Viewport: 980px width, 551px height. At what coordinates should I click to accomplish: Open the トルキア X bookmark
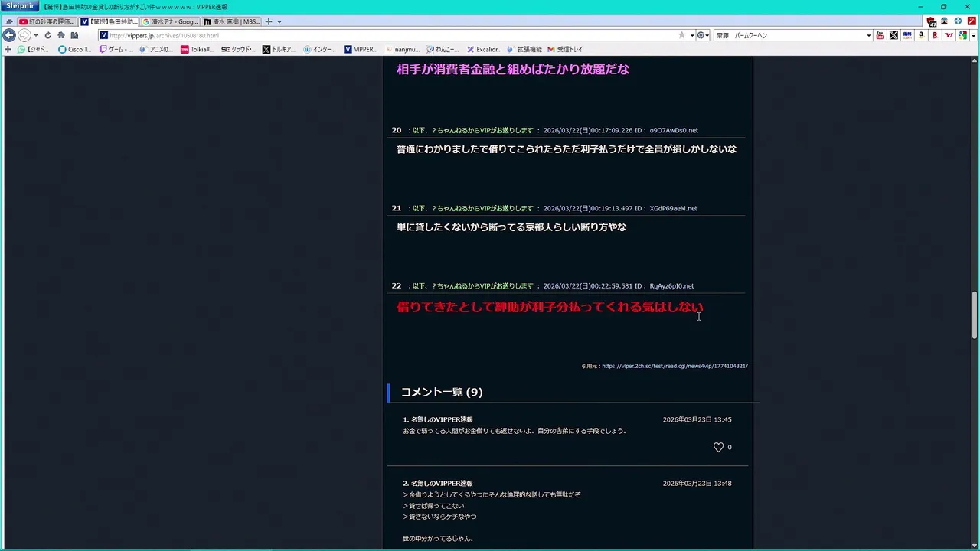pyautogui.click(x=279, y=49)
